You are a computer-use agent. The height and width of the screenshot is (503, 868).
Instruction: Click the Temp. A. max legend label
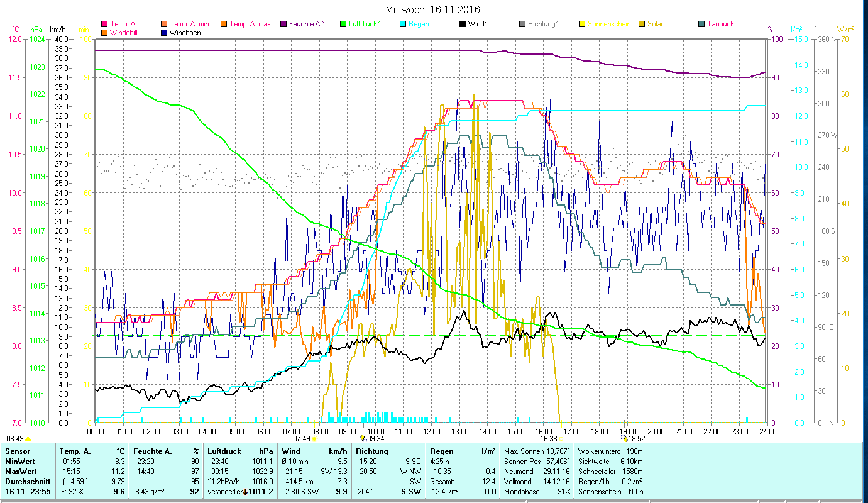coord(250,25)
